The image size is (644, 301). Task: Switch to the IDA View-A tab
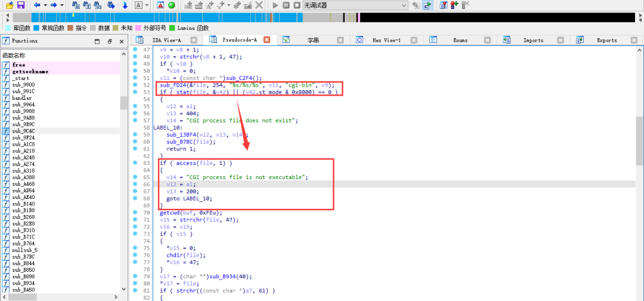pyautogui.click(x=166, y=40)
